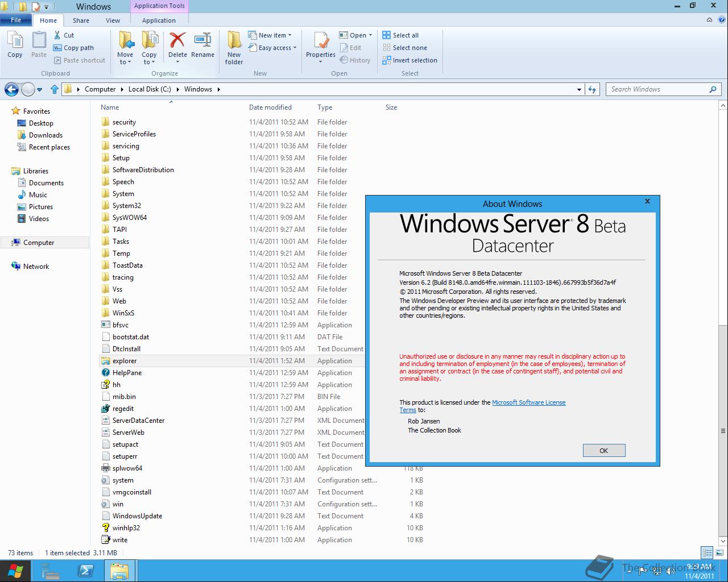The width and height of the screenshot is (728, 582).
Task: Click the search magnifier icon
Action: [x=713, y=89]
